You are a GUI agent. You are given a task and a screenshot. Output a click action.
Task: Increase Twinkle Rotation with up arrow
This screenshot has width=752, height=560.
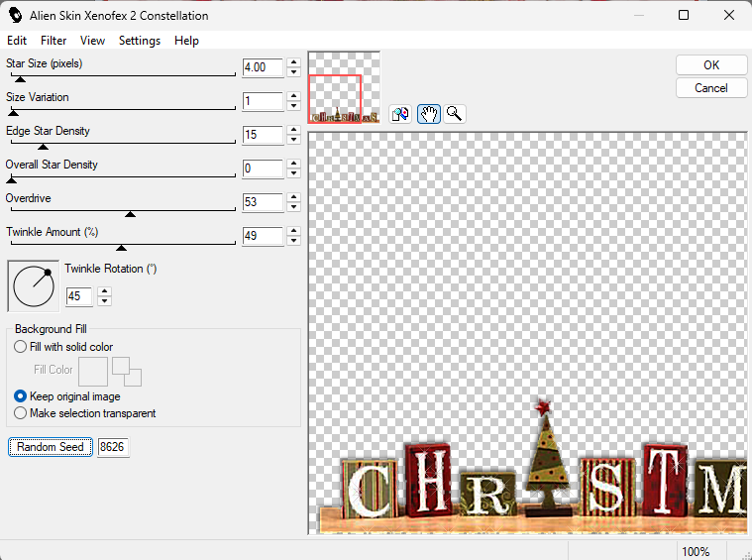[x=104, y=291]
